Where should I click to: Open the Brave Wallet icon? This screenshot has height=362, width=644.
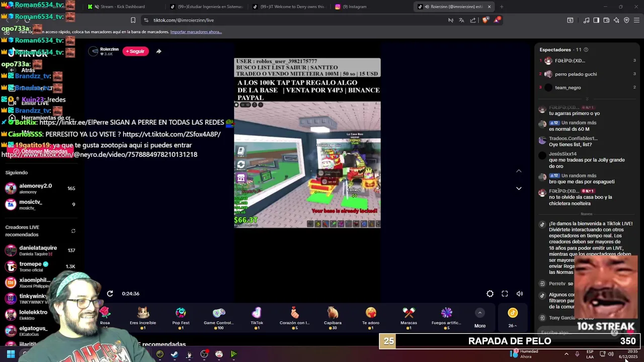(606, 20)
